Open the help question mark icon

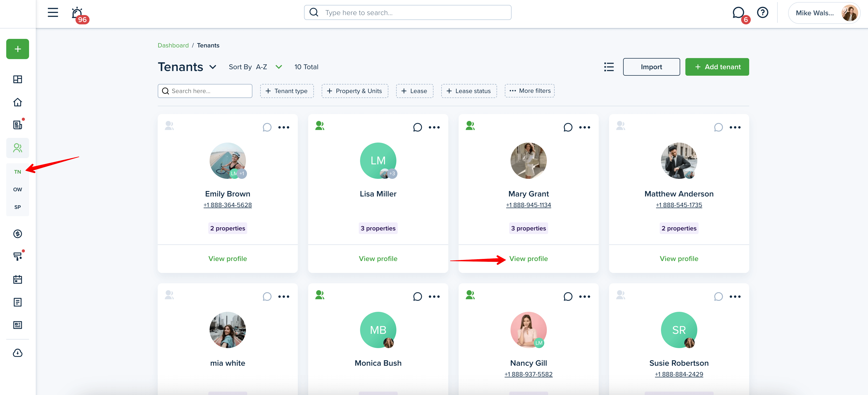pos(762,12)
